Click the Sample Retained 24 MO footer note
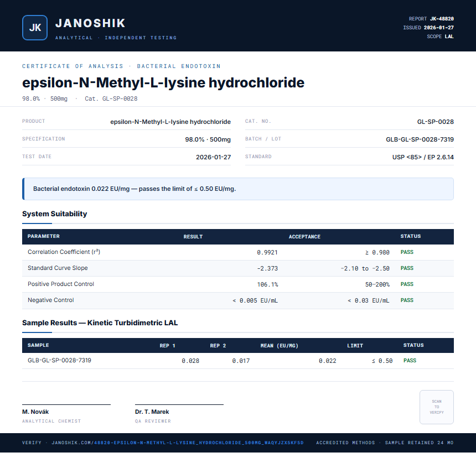The width and height of the screenshot is (476, 468). 419,443
